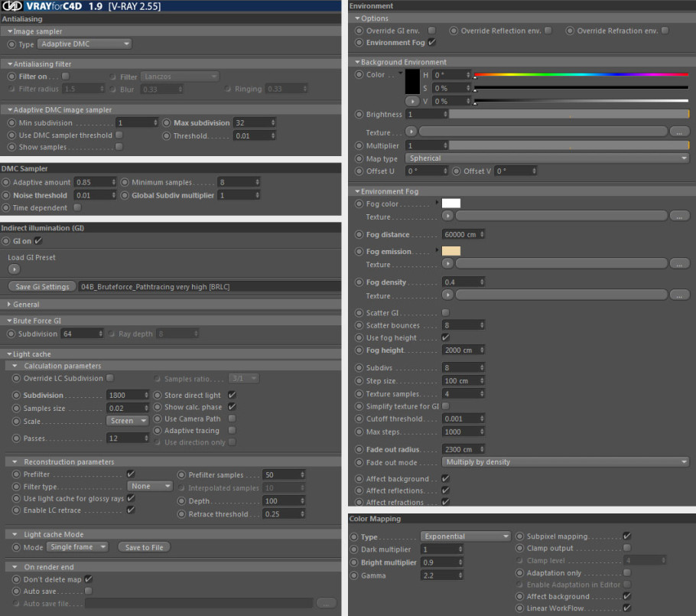Uncheck Store direct light
Image resolution: width=696 pixels, height=616 pixels.
coord(232,395)
